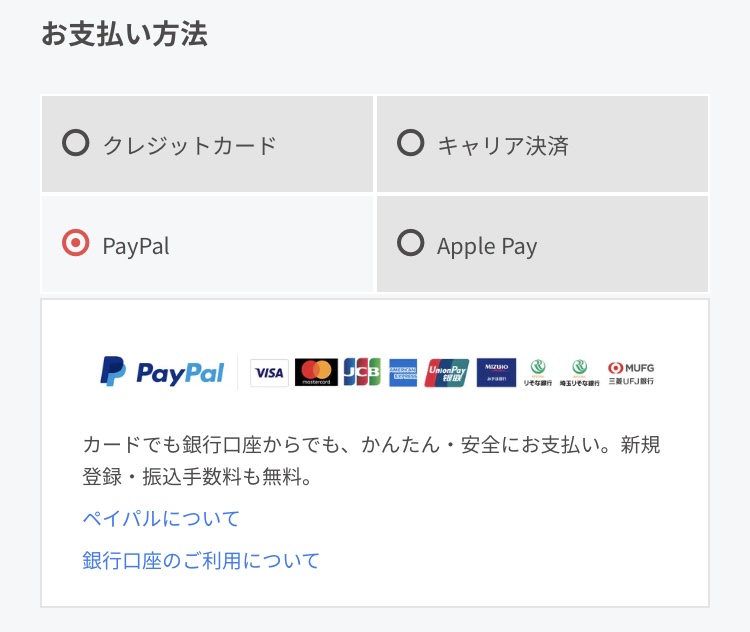Select the クレジットカード radio button
The width and height of the screenshot is (750, 632).
coord(76,143)
